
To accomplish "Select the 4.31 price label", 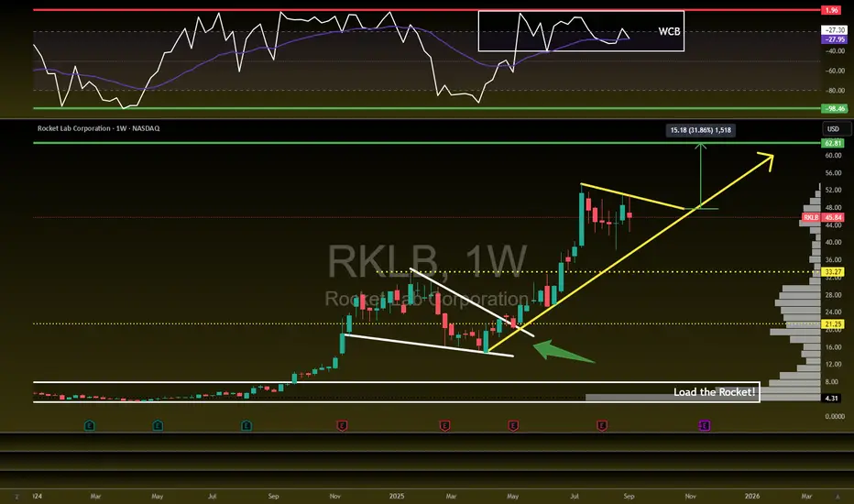I will coord(832,399).
